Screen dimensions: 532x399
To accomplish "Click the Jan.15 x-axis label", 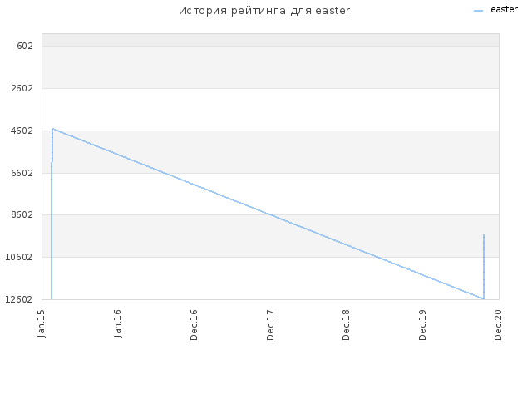I will pyautogui.click(x=42, y=323).
